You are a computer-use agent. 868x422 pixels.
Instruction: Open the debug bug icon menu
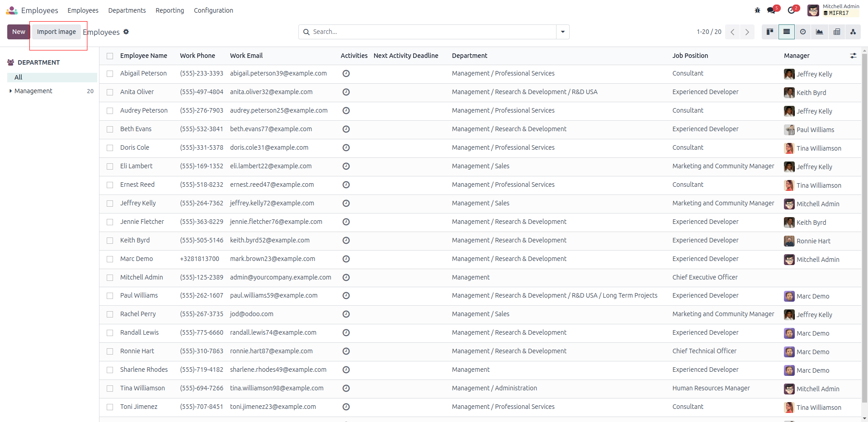758,10
